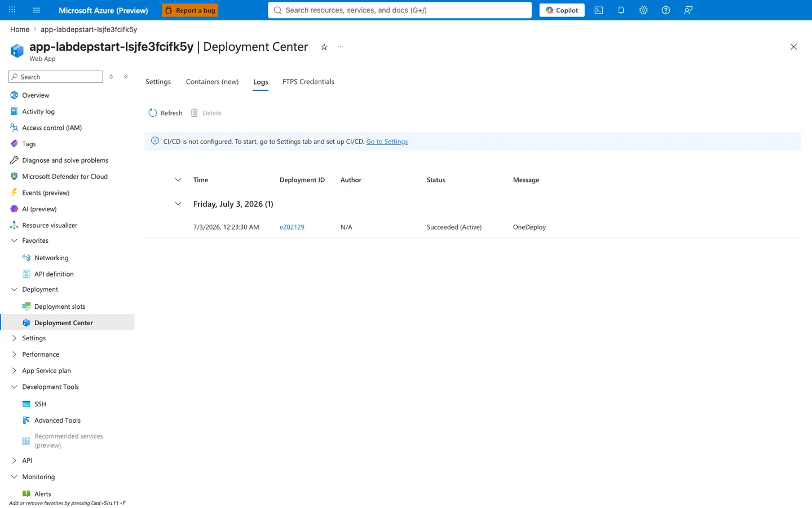Expand the API sidebar group

point(14,461)
